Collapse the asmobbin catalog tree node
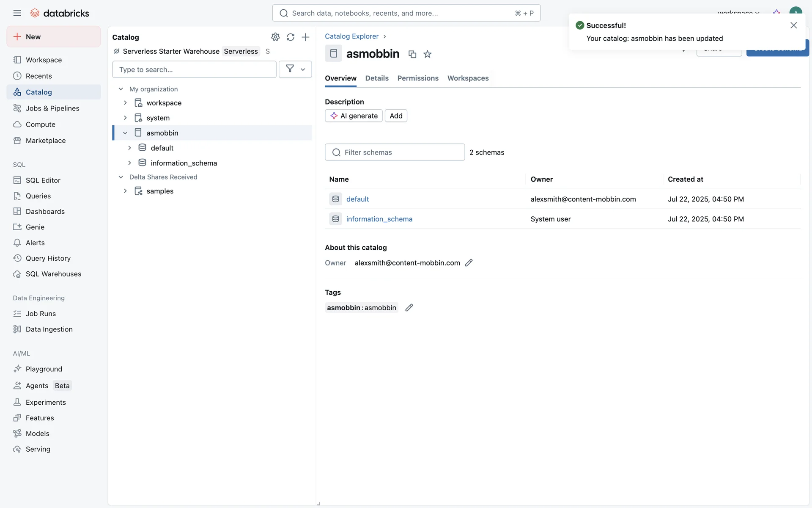This screenshot has width=812, height=508. coord(125,133)
